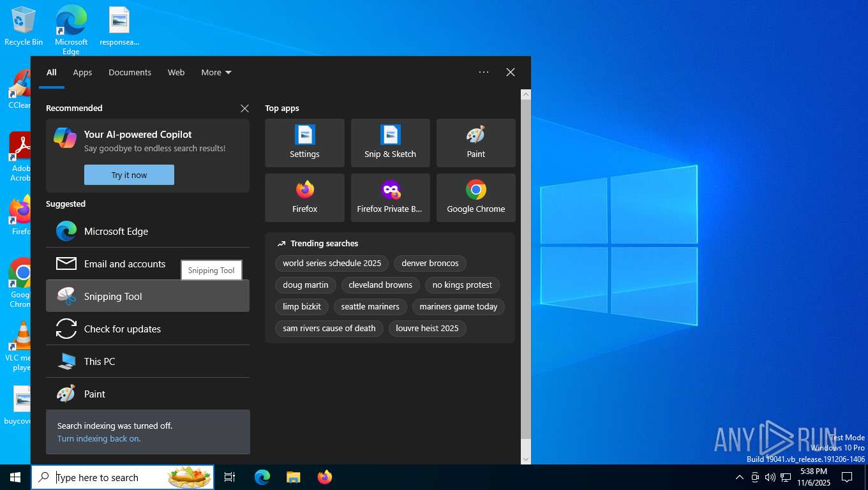Open File Explorer from taskbar

pyautogui.click(x=294, y=477)
